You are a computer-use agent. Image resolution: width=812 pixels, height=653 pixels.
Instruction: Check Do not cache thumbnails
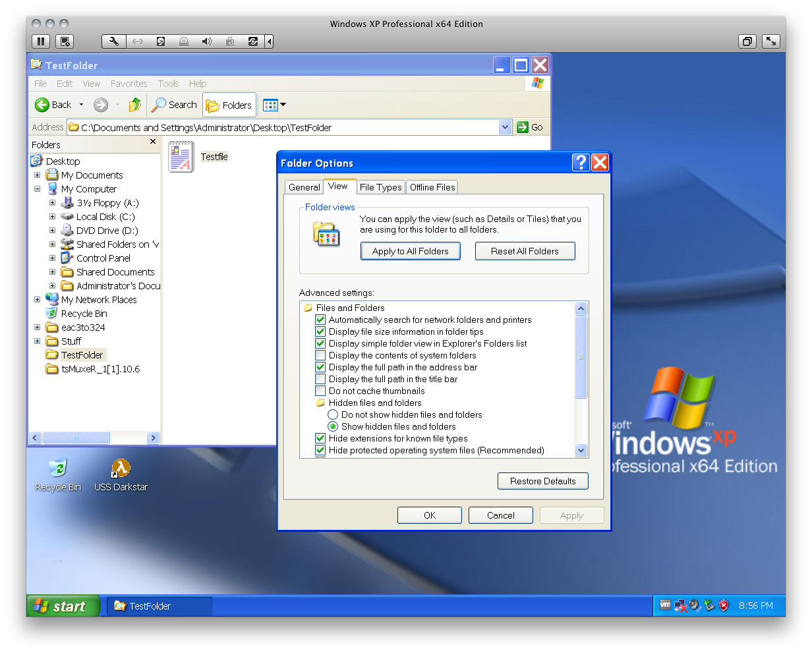(x=320, y=391)
